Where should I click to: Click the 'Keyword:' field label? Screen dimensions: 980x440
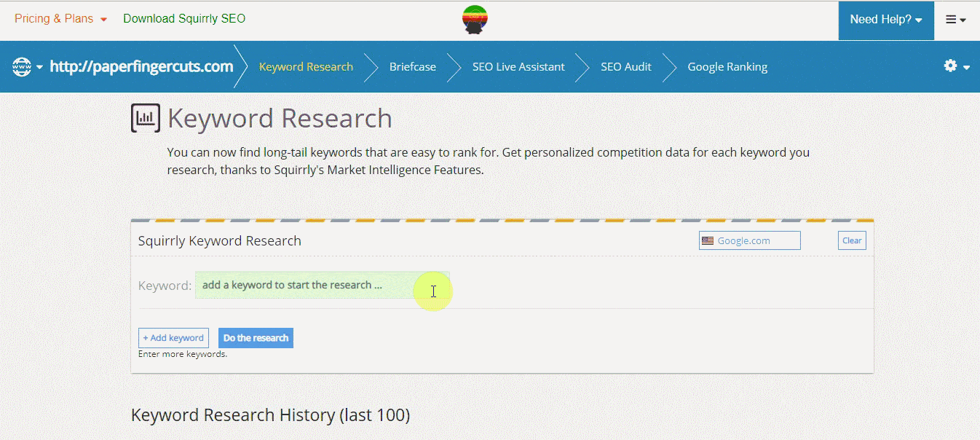pyautogui.click(x=165, y=286)
